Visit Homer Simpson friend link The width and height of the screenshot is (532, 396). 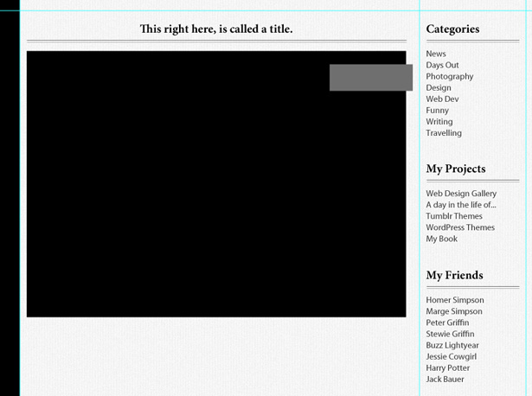455,300
